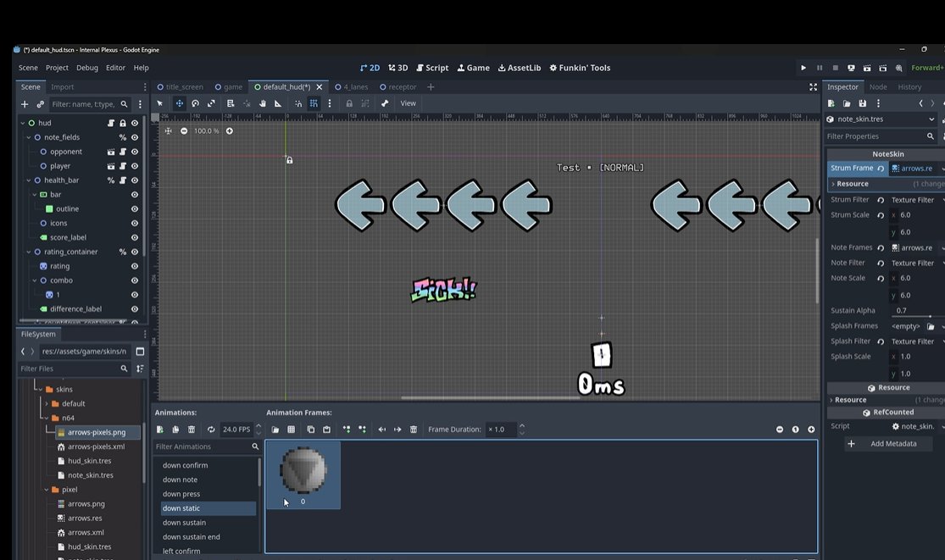Image resolution: width=945 pixels, height=560 pixels.
Task: Select animation frame 0 thumbnail
Action: pos(303,475)
